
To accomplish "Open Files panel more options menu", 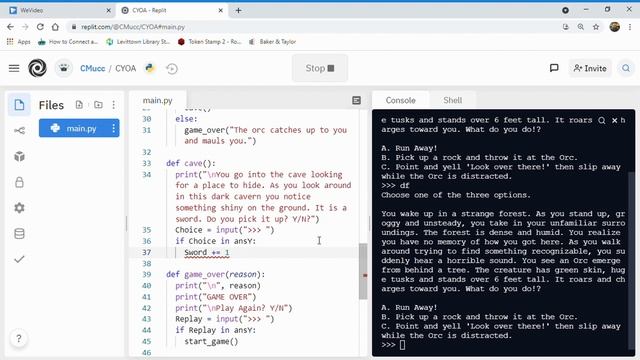I will click(113, 105).
